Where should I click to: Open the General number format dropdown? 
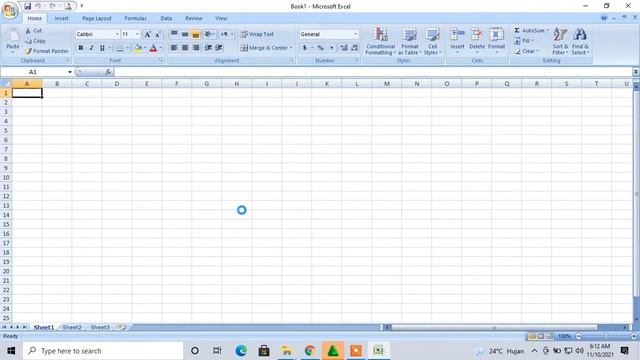click(356, 34)
